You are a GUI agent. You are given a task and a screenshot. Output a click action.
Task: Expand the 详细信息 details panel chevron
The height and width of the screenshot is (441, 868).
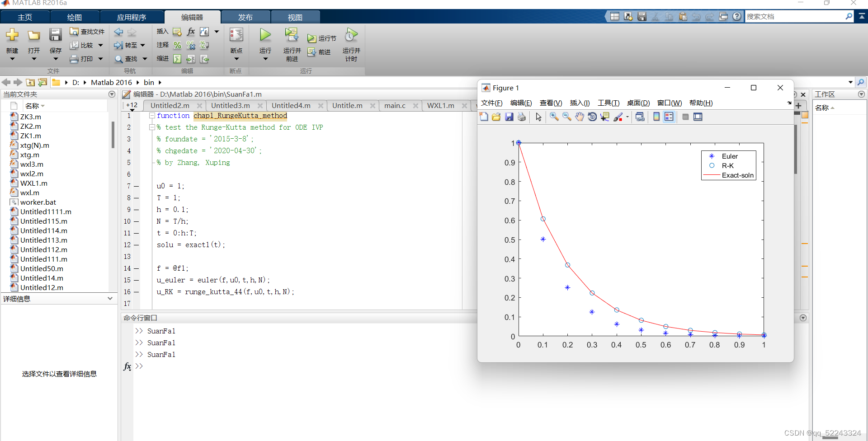(x=110, y=298)
